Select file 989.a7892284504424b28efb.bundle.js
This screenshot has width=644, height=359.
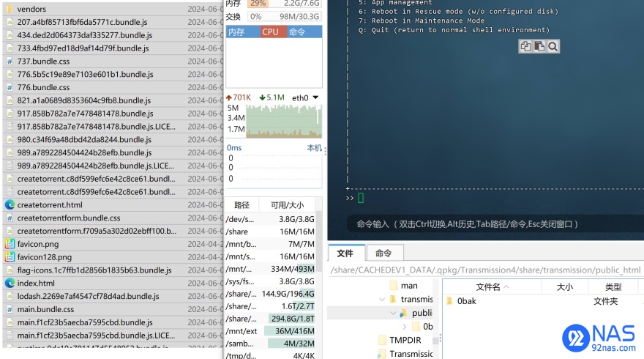pos(113,152)
